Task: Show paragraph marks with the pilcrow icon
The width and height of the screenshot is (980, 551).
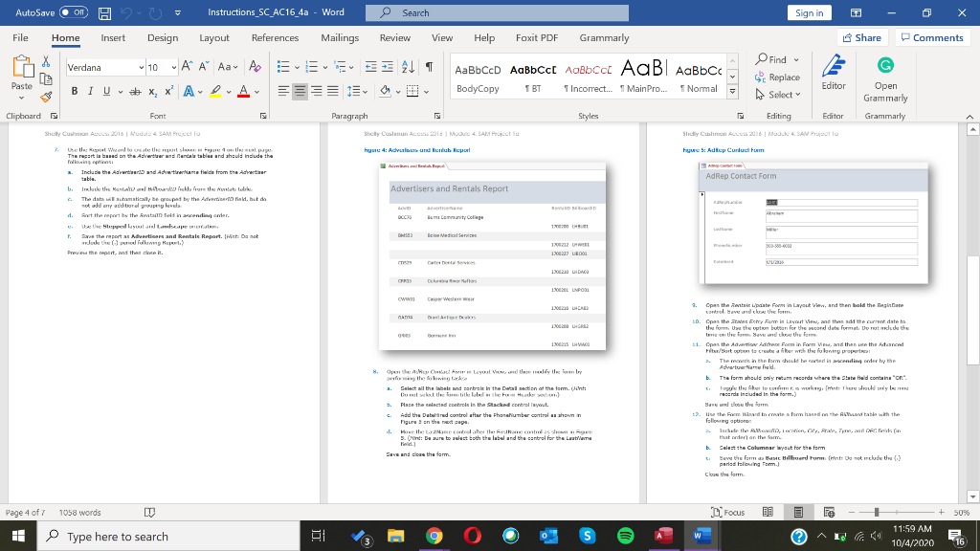Action: (430, 68)
